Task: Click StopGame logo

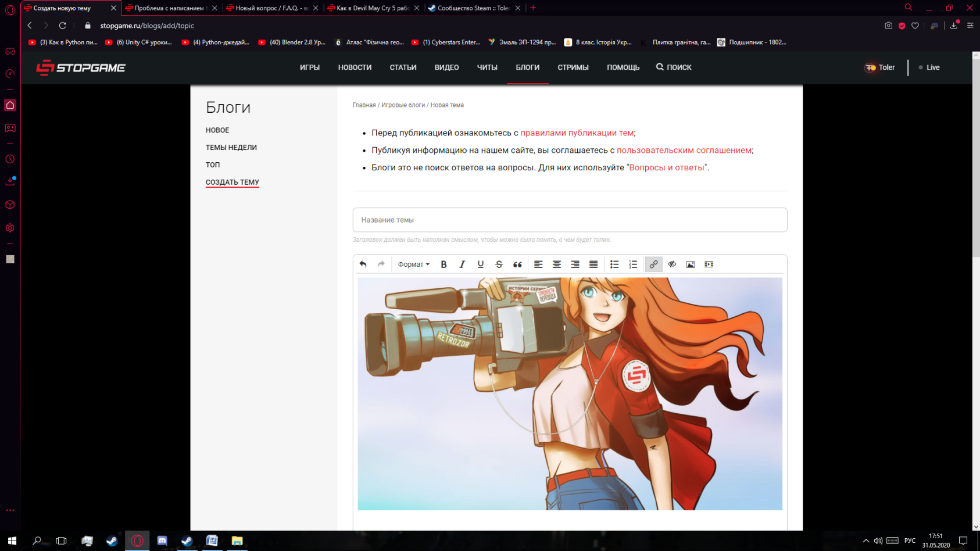Action: click(81, 67)
